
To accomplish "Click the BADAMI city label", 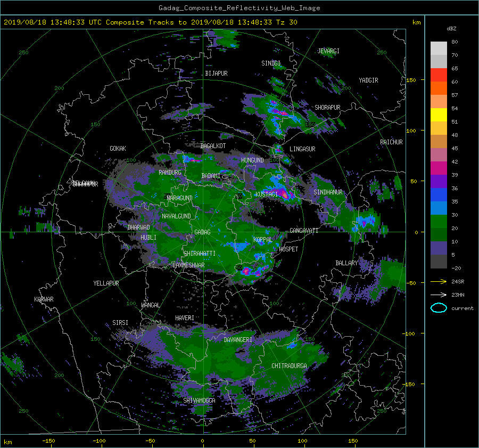I will (x=211, y=176).
